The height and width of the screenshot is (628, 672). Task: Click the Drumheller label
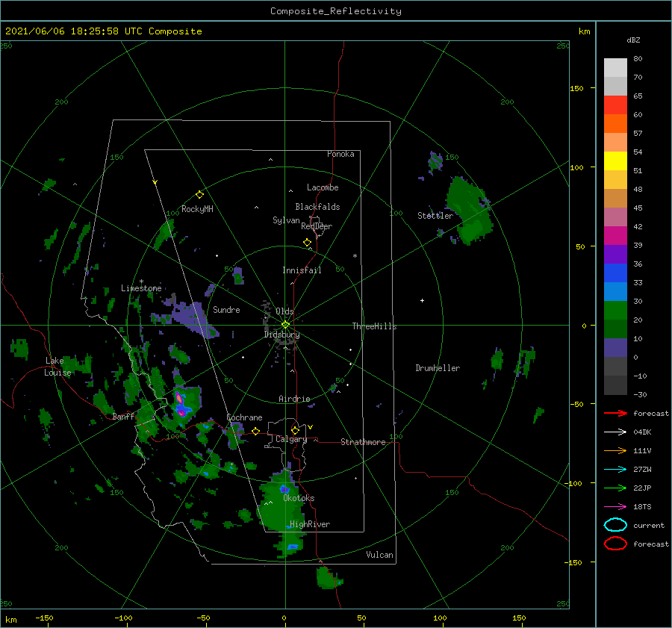pos(438,368)
